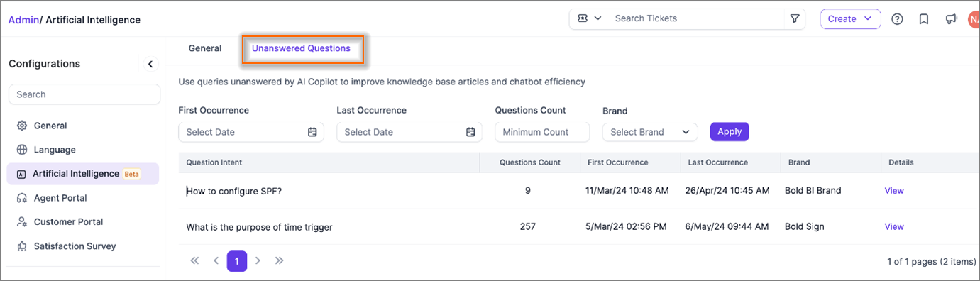Viewport: 980px width, 281px height.
Task: Collapse the Configurations sidebar with chevron
Action: click(x=150, y=64)
